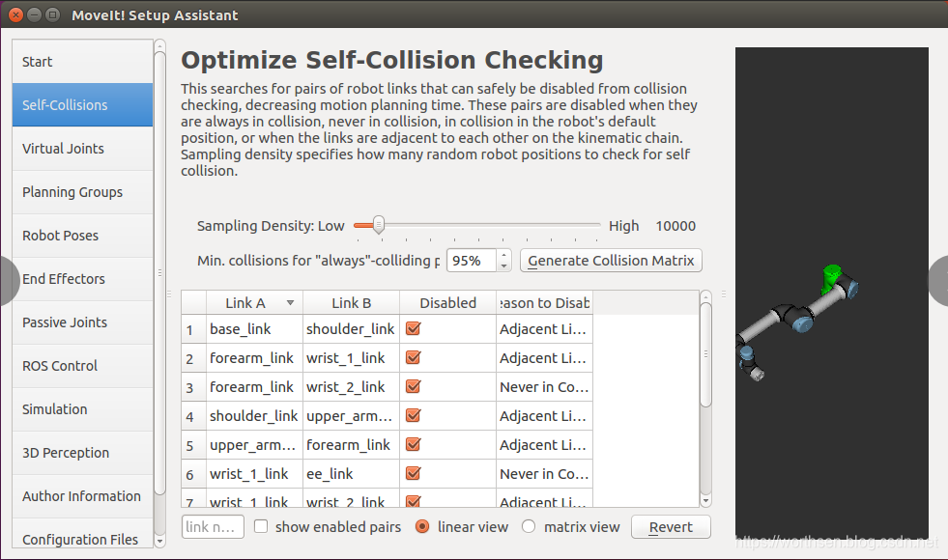
Task: Click the green highlighted robot link in preview
Action: [x=831, y=279]
